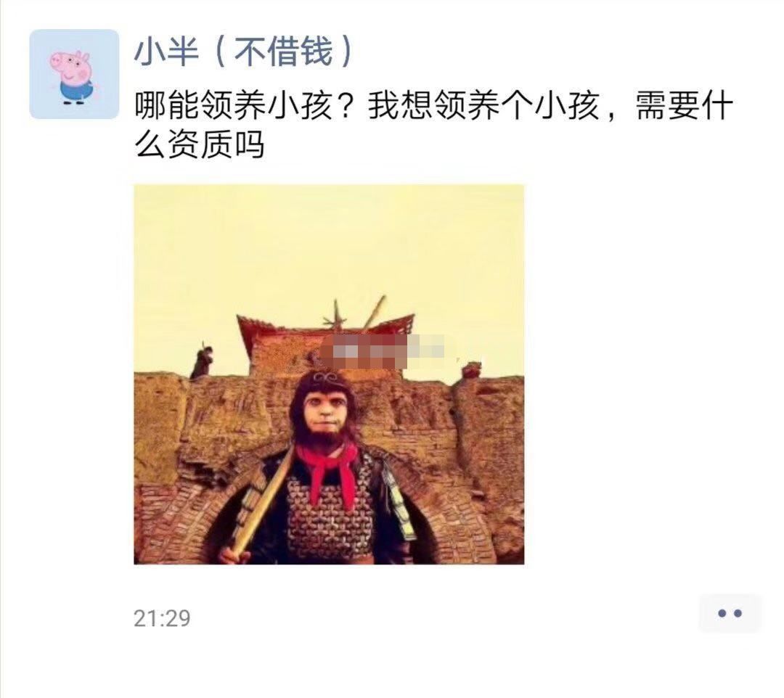784x698 pixels.
Task: Click the red pagoda roof in the photo
Action: [325, 328]
